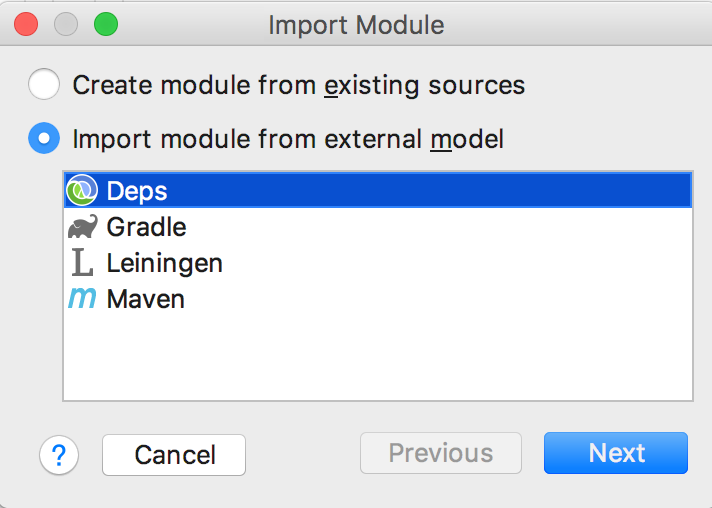Click the 'Import module from external model' label
This screenshot has width=712, height=508.
(x=288, y=139)
